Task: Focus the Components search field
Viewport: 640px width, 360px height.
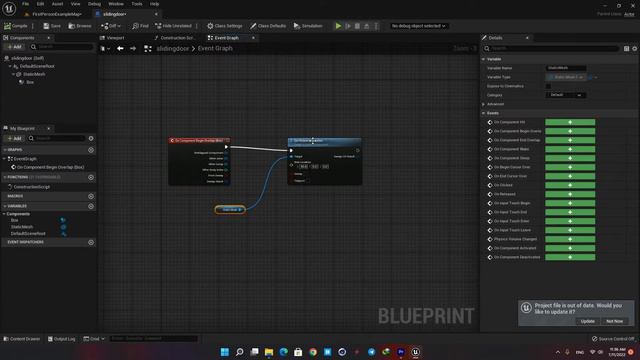Action: [61, 47]
